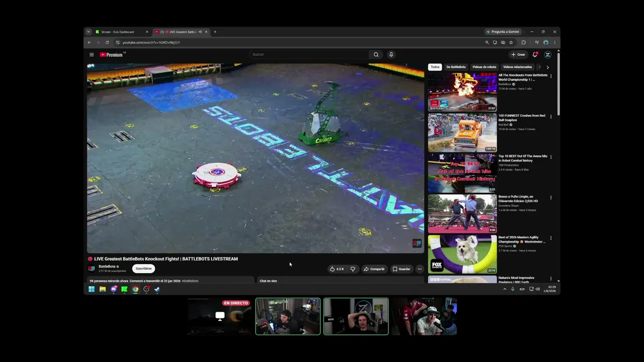Image resolution: width=644 pixels, height=362 pixels.
Task: Open the YouTube guide hamburger menu
Action: 92,55
